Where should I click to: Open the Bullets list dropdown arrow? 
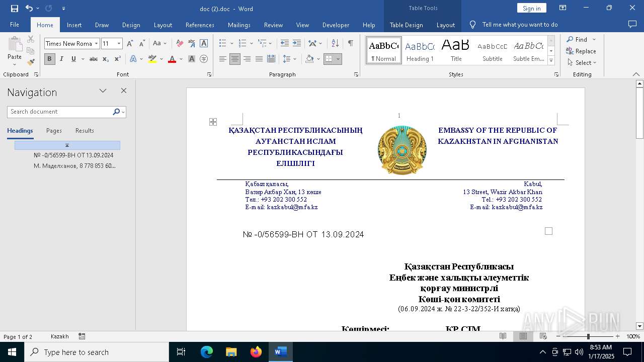(x=231, y=44)
